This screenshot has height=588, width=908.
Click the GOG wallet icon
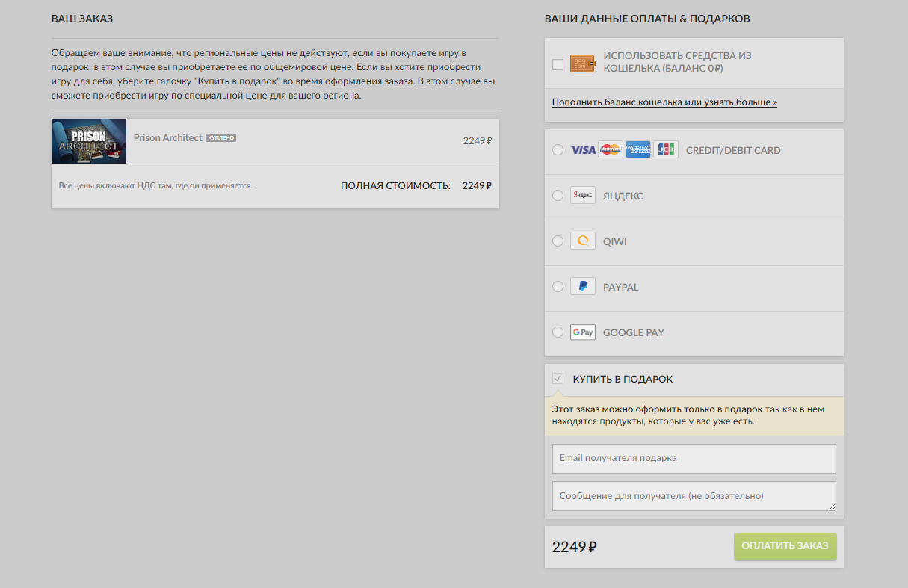(x=582, y=64)
